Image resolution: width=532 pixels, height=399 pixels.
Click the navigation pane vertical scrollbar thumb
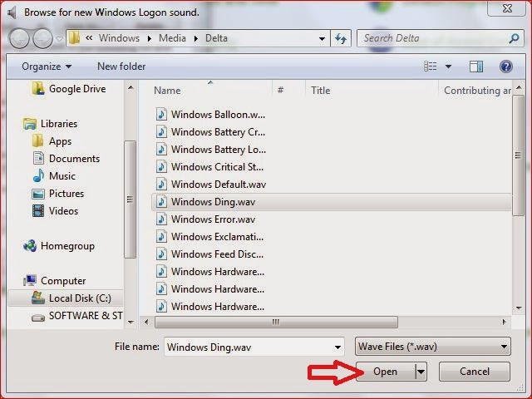click(x=130, y=199)
